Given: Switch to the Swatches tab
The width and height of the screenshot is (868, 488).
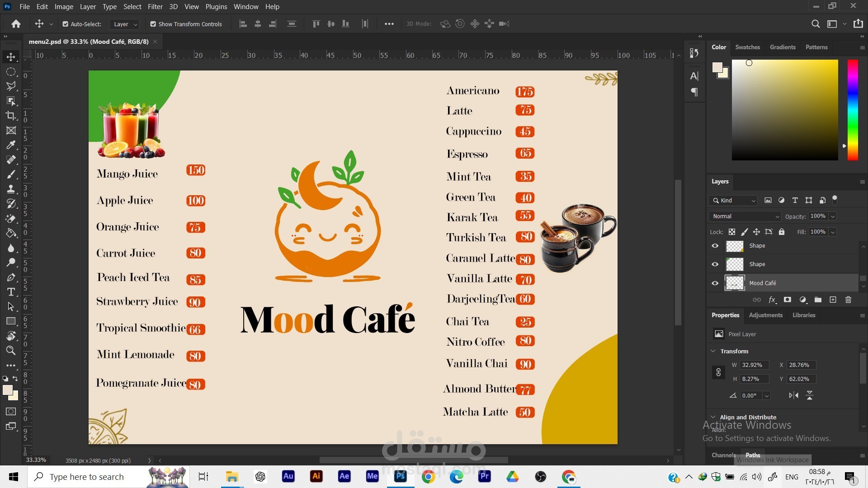Looking at the screenshot, I should point(747,47).
